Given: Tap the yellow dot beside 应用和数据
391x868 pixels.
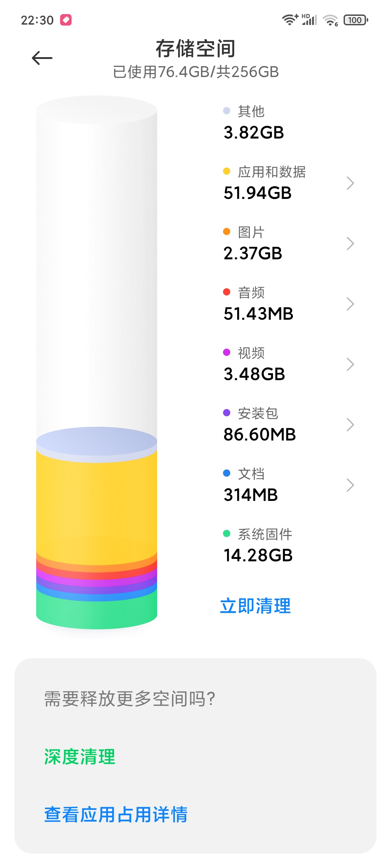Looking at the screenshot, I should click(x=227, y=171).
